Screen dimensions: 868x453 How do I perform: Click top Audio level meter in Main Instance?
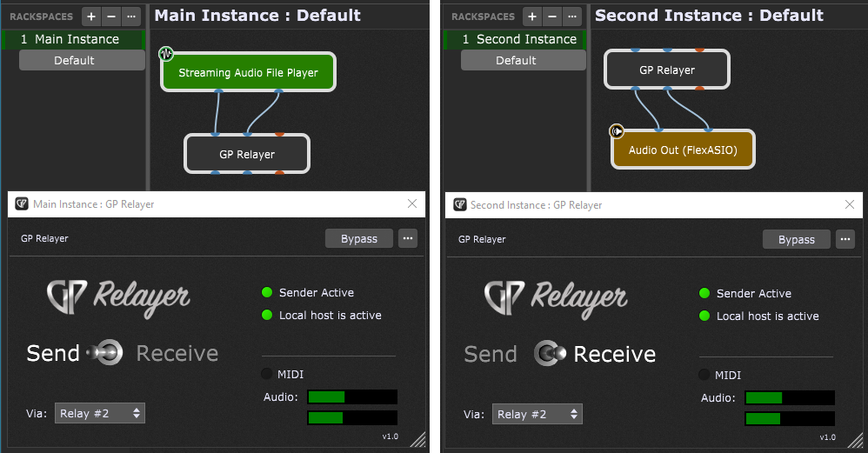(352, 396)
